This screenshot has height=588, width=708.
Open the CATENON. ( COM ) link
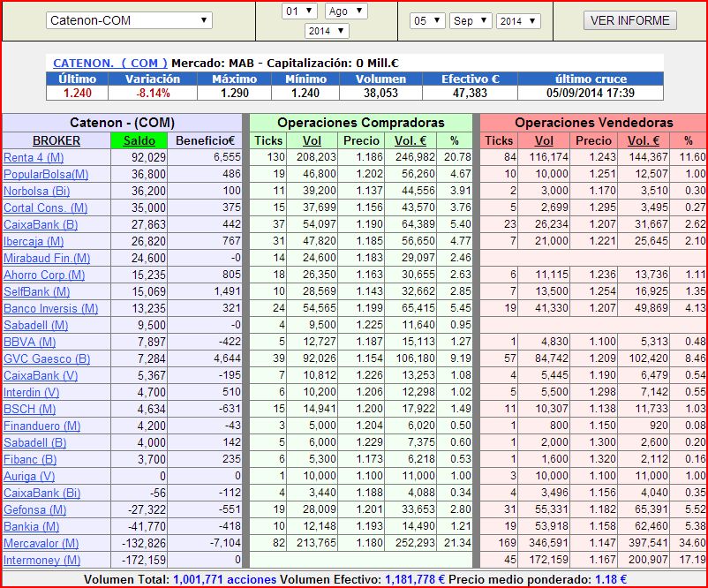coord(110,63)
